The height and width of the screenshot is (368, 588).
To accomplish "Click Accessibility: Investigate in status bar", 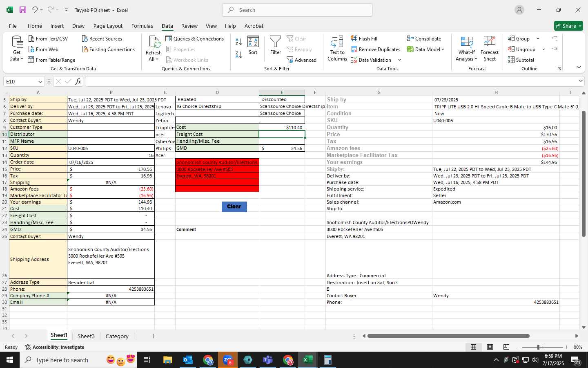I will coord(55,347).
